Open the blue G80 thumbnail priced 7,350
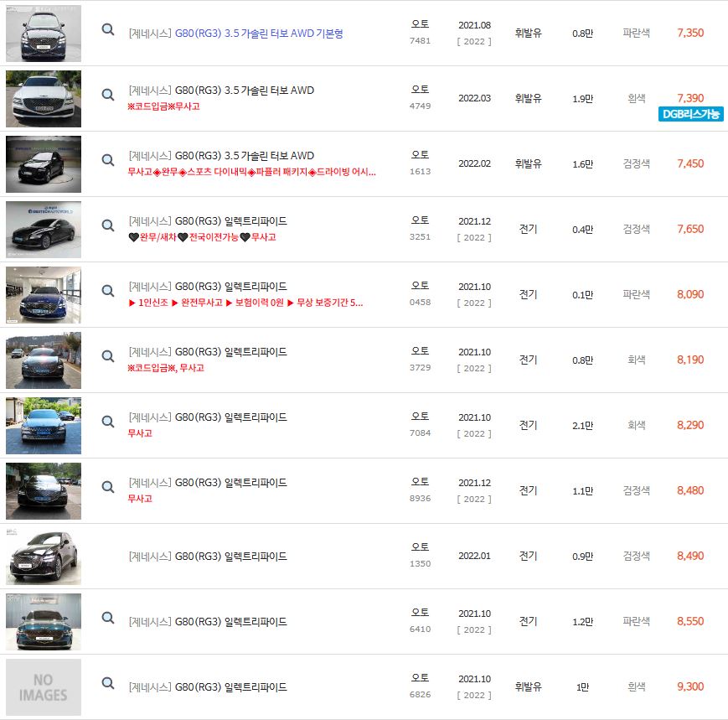Viewport: 728px width, 720px height. pos(44,33)
